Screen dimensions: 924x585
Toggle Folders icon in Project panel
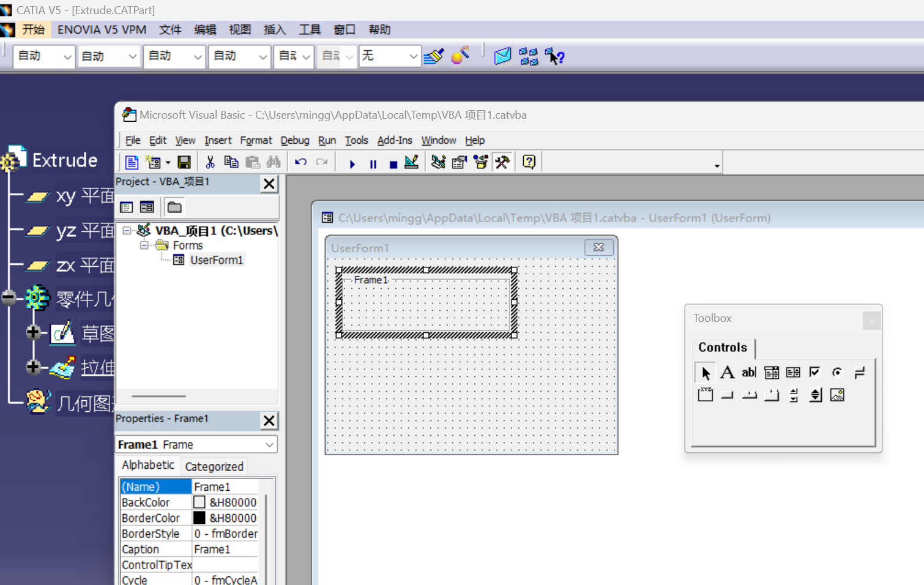174,207
